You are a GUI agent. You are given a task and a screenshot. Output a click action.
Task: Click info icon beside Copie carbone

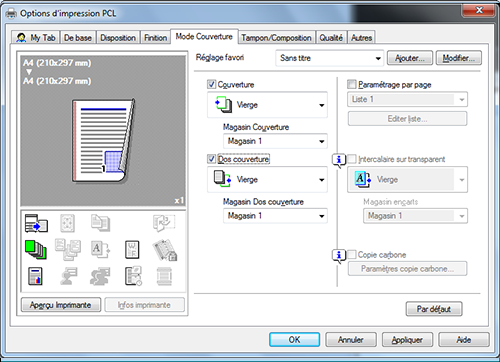[x=339, y=256]
